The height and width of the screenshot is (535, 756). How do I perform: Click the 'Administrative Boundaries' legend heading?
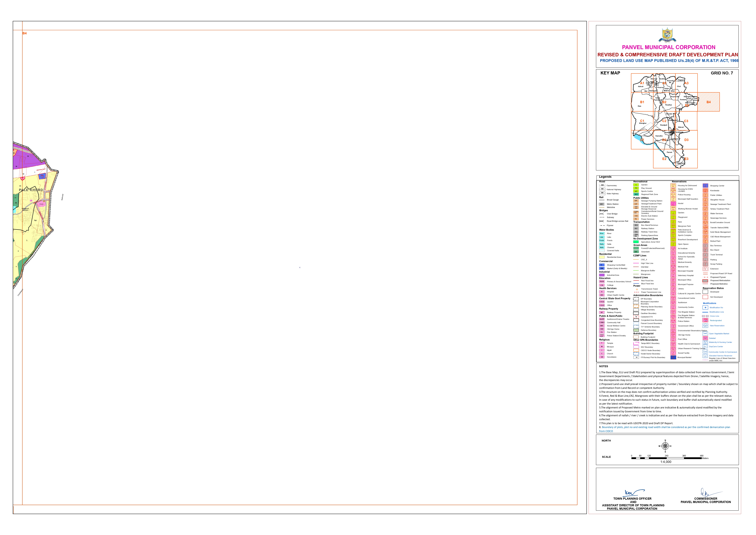648,295
